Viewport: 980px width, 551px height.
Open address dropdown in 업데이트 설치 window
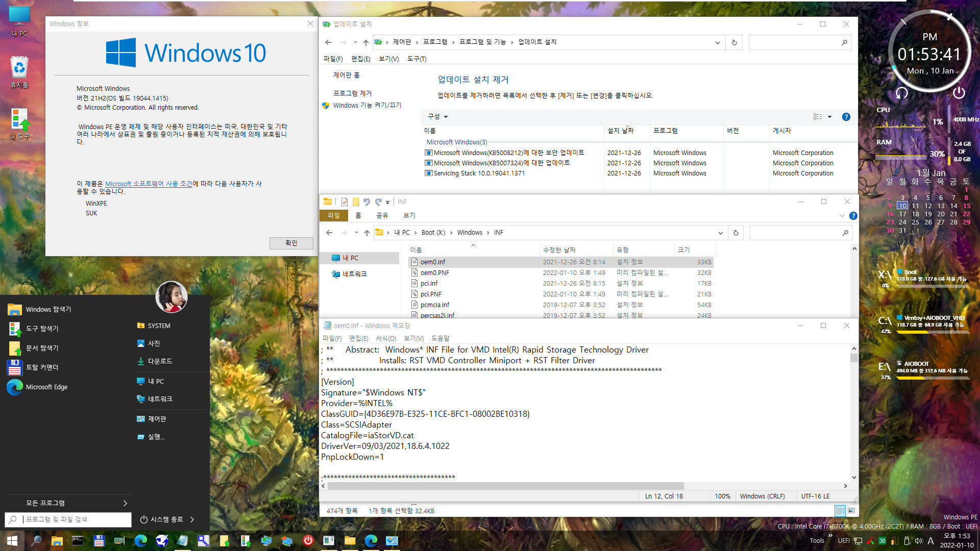717,42
